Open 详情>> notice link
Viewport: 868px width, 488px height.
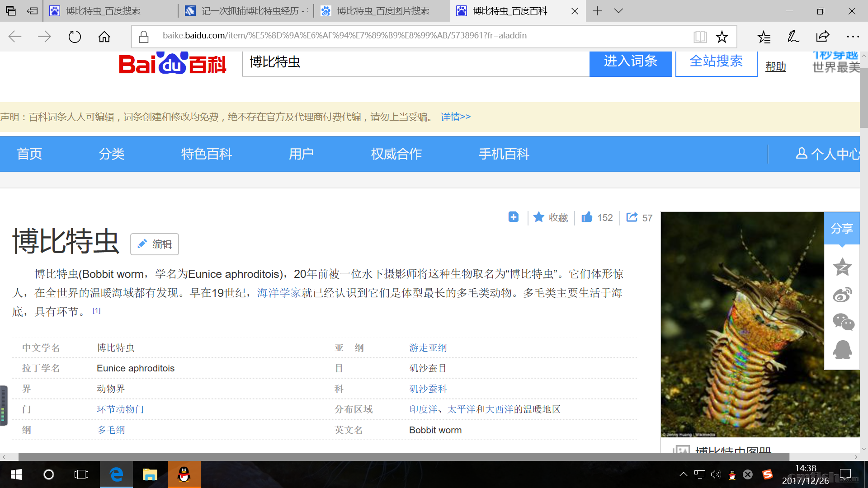pyautogui.click(x=456, y=117)
